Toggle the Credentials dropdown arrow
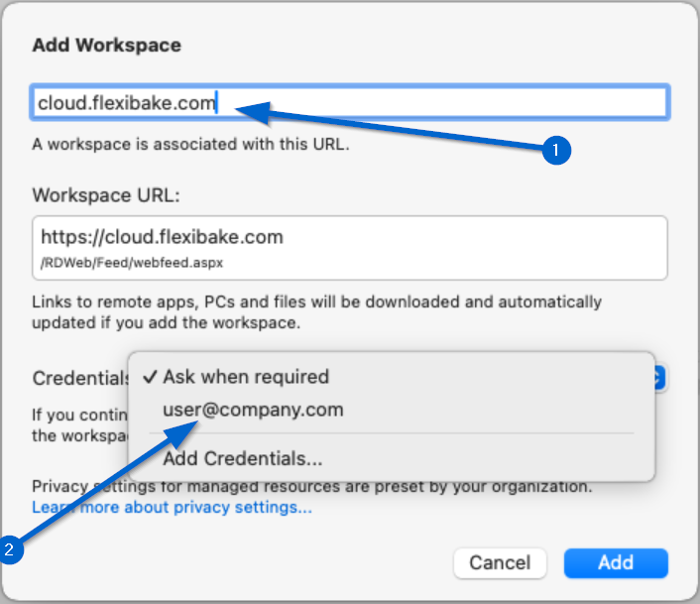700x604 pixels. coord(659,378)
